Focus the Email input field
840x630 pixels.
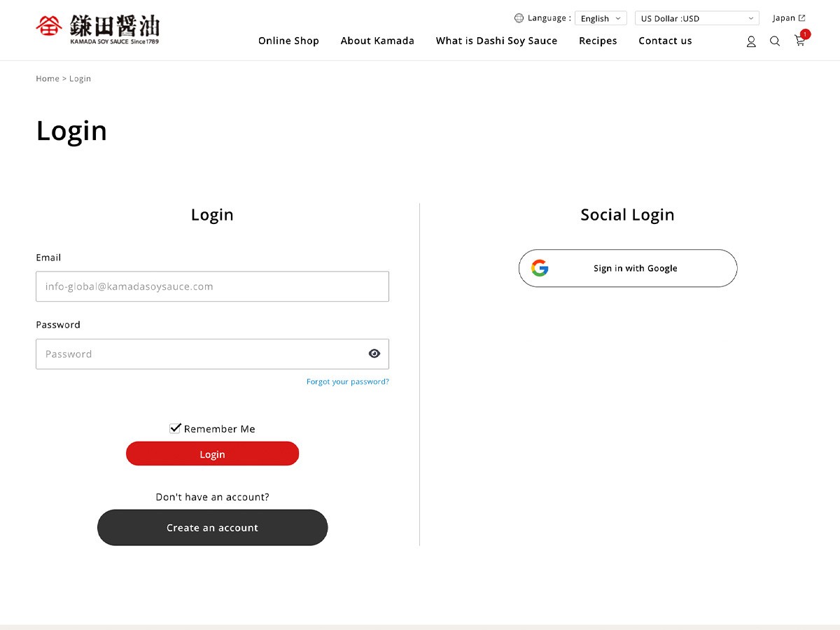[x=212, y=286]
